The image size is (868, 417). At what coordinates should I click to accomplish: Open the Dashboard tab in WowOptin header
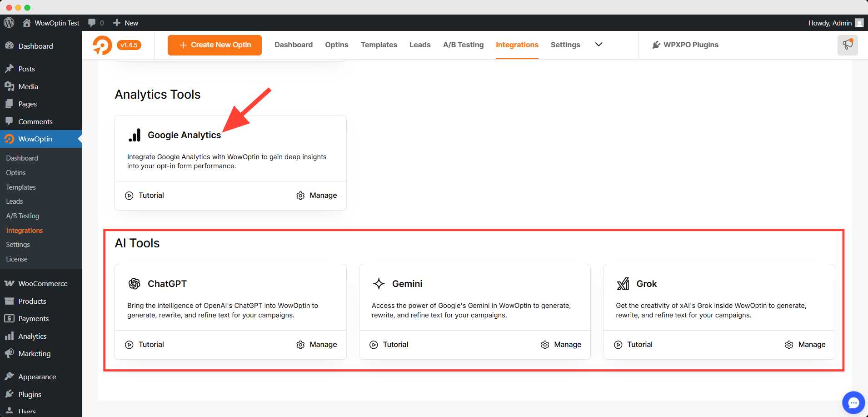click(x=294, y=45)
